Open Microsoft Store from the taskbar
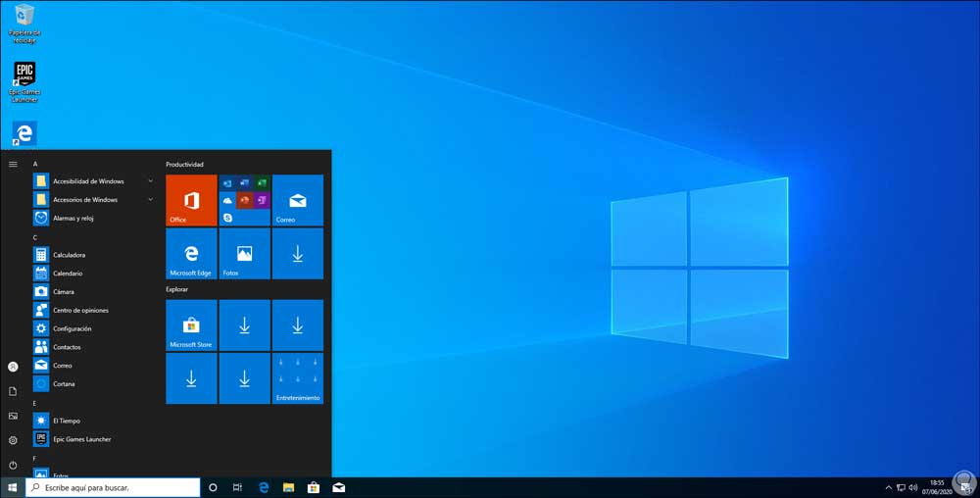980x498 pixels. (x=314, y=487)
